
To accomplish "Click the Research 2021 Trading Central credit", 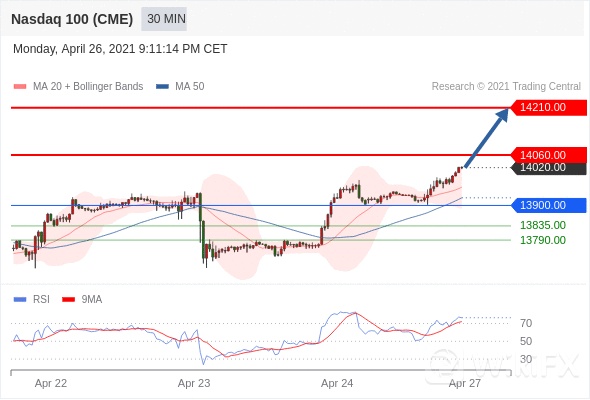I will 506,87.
